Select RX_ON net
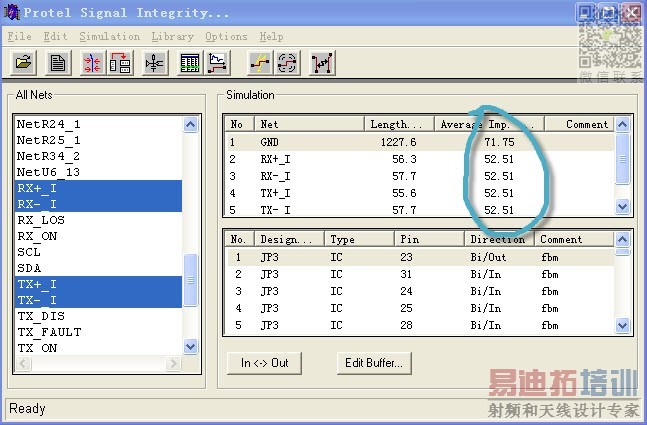 (98, 236)
